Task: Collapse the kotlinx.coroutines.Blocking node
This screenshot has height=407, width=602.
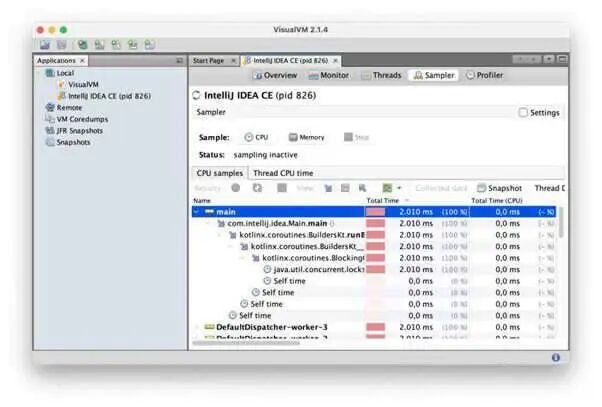Action: [x=243, y=258]
